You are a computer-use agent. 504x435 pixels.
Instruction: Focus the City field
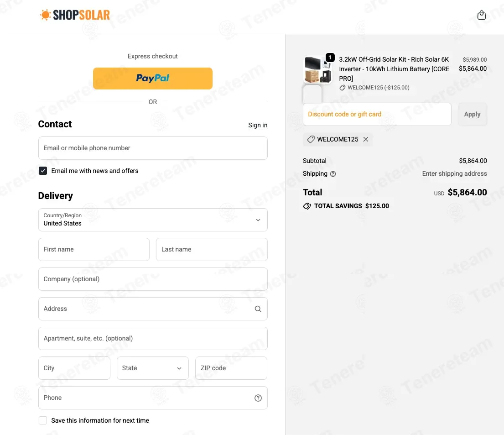[74, 368]
